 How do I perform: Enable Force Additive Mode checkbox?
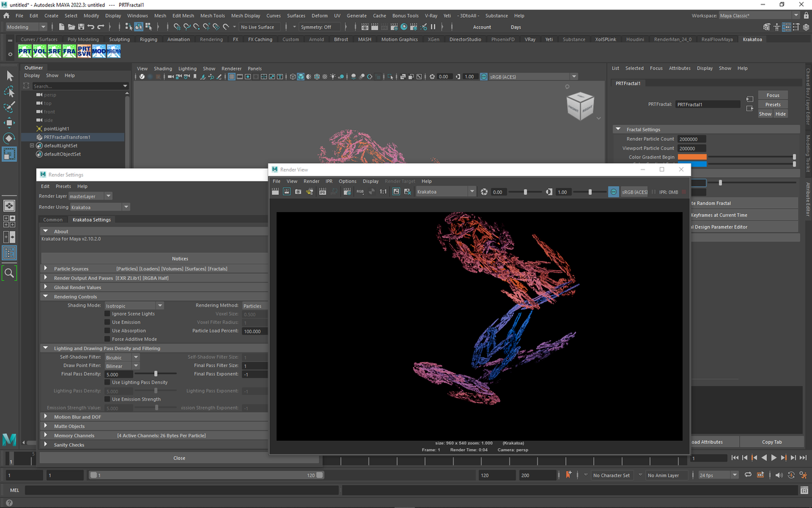107,339
